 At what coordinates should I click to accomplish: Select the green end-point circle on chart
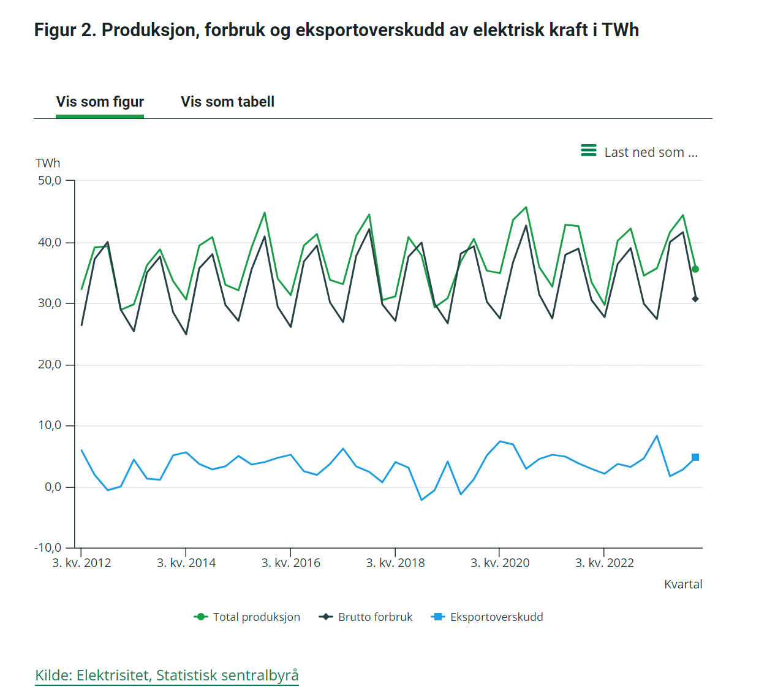point(695,269)
